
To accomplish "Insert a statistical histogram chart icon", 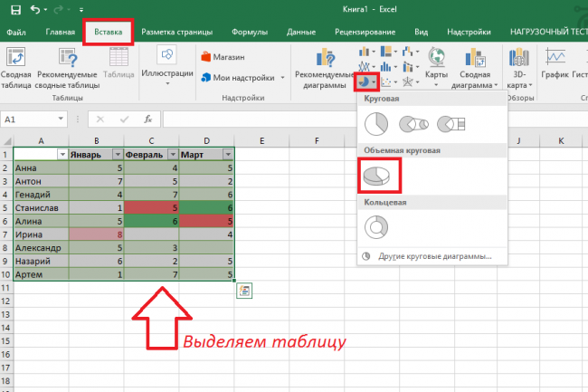I will pos(386,67).
